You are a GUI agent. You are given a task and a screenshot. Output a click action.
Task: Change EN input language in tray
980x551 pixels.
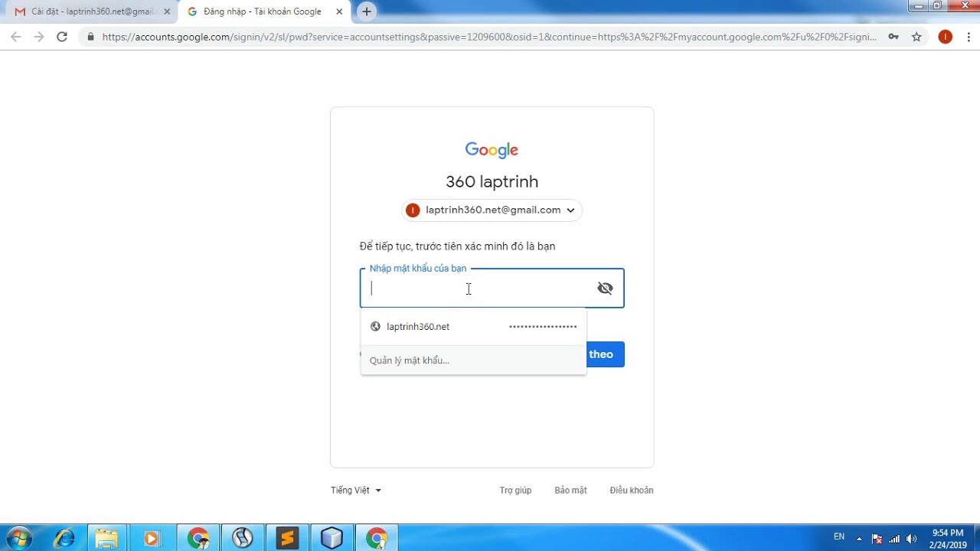(839, 536)
